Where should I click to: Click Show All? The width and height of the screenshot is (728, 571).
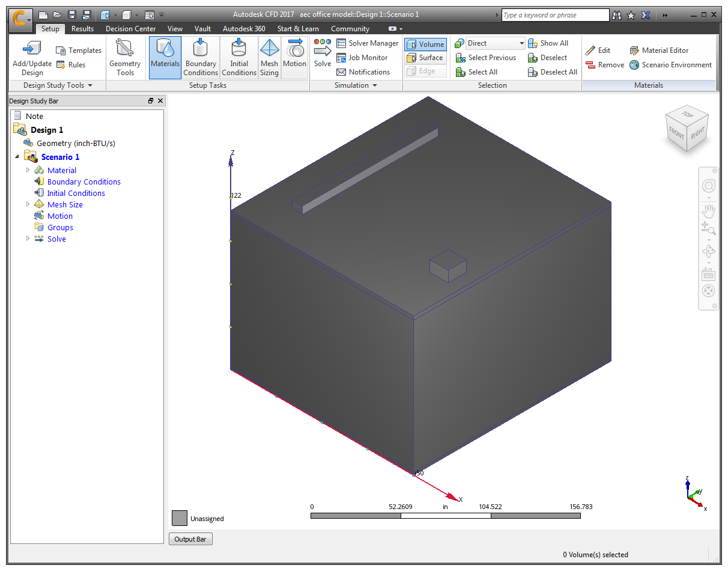(x=548, y=43)
